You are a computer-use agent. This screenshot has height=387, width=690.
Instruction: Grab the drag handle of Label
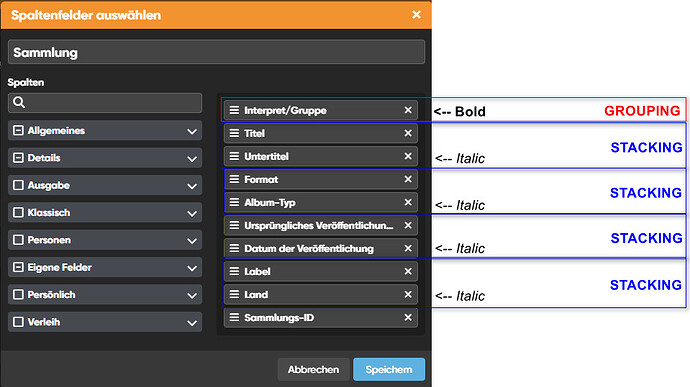click(x=234, y=271)
